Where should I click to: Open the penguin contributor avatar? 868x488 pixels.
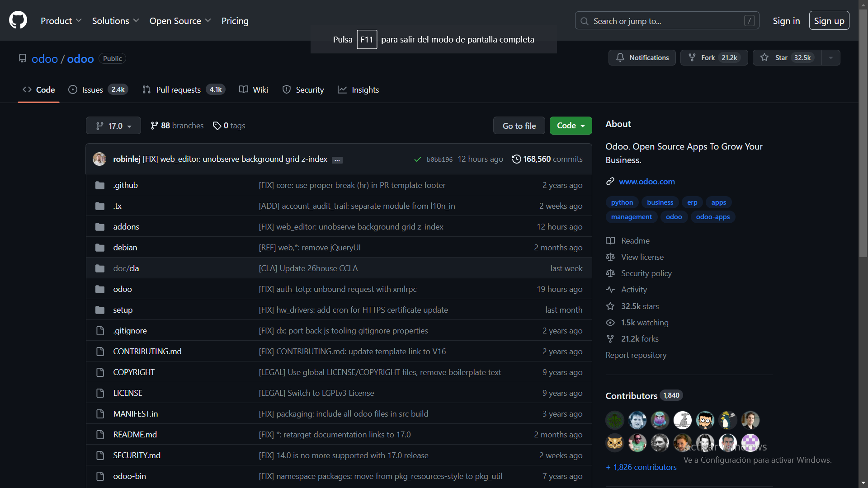(x=728, y=420)
